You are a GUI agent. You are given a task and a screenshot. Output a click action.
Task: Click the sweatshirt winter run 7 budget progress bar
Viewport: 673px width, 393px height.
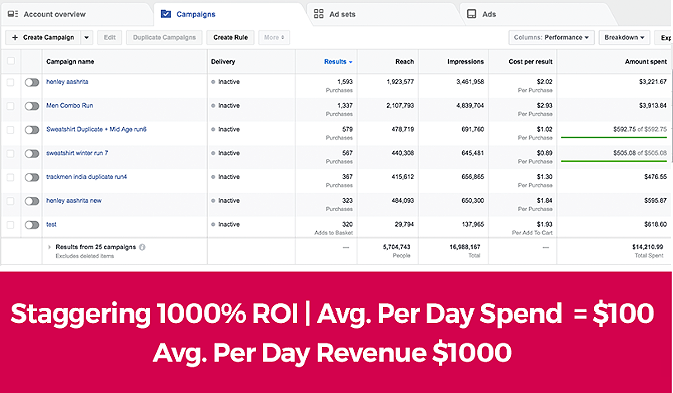[x=614, y=161]
